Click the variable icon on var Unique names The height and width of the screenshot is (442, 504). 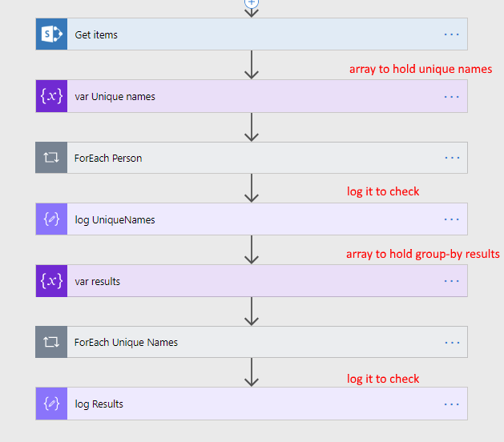click(x=51, y=96)
